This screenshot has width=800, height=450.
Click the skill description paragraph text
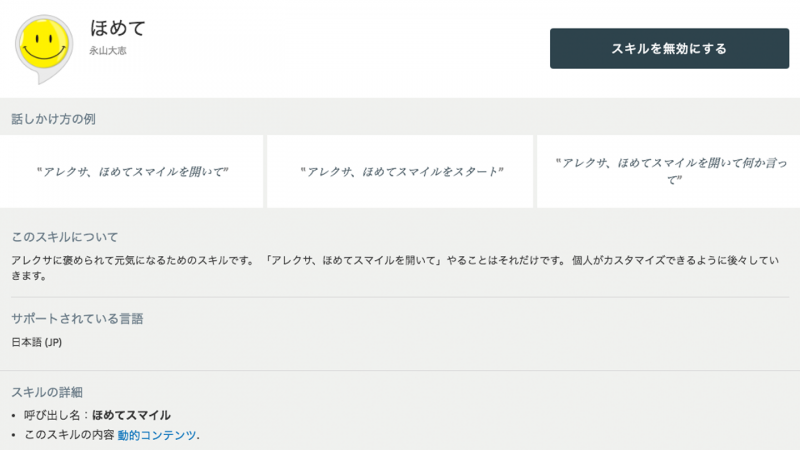pos(395,268)
